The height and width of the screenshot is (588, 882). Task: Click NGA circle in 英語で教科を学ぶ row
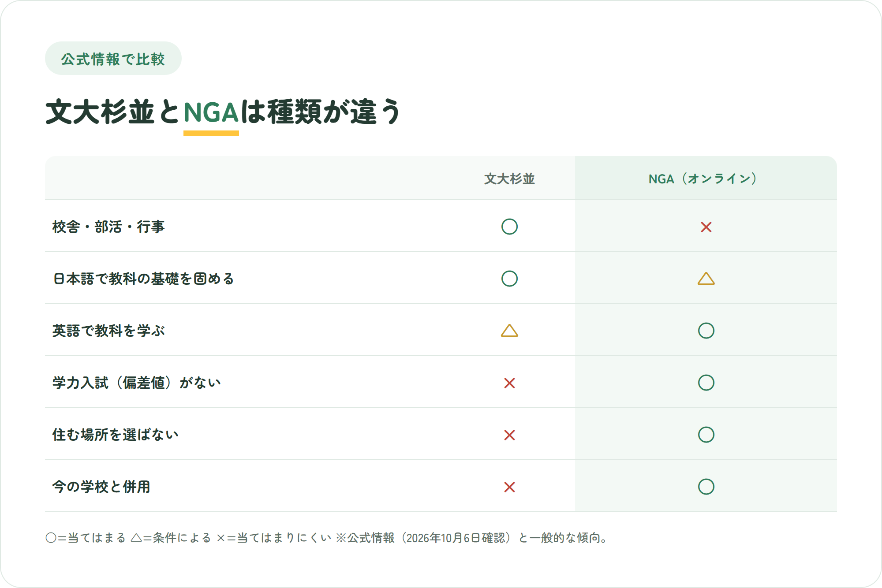point(706,331)
